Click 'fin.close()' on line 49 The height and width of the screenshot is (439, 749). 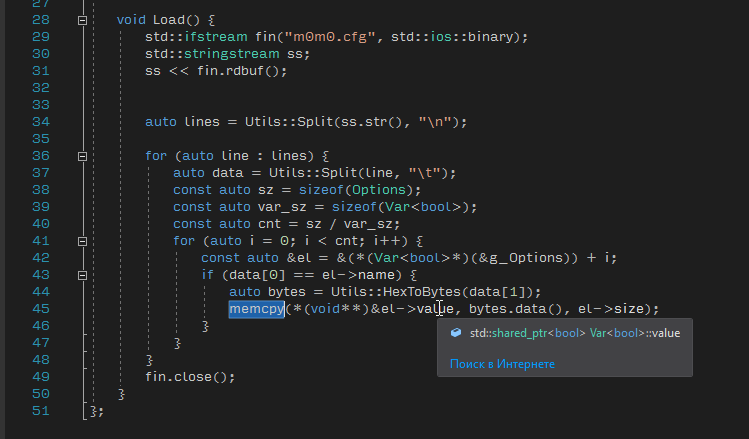point(186,377)
